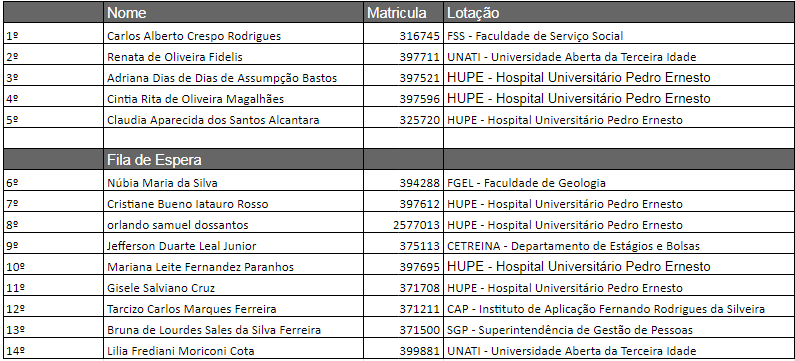Select the Nome column header cell
Screen dimensions: 795x361
tap(233, 13)
